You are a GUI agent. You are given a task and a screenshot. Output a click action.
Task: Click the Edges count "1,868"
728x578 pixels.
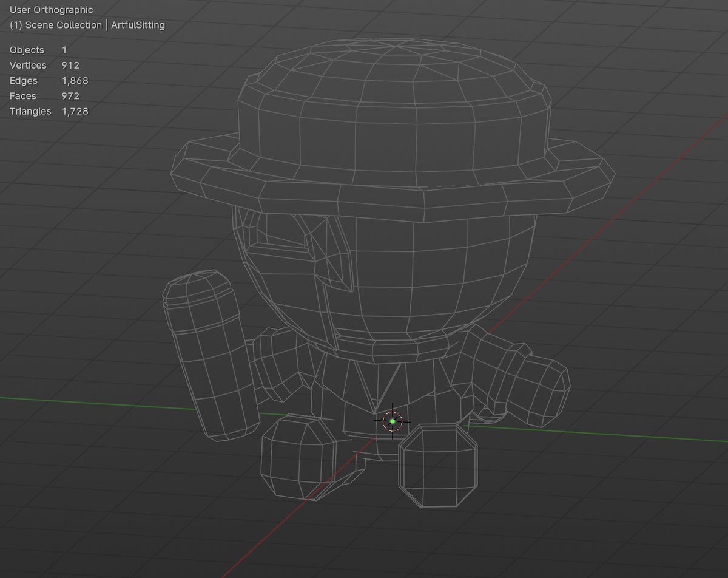[x=75, y=81]
